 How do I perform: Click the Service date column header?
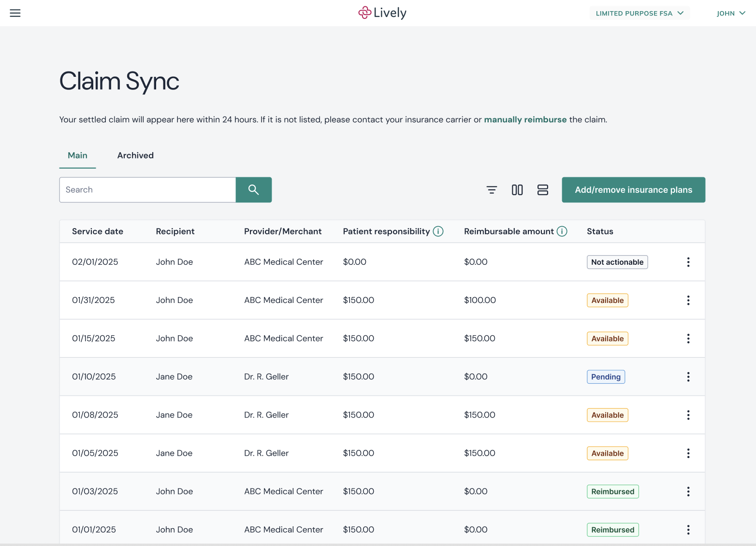[98, 231]
